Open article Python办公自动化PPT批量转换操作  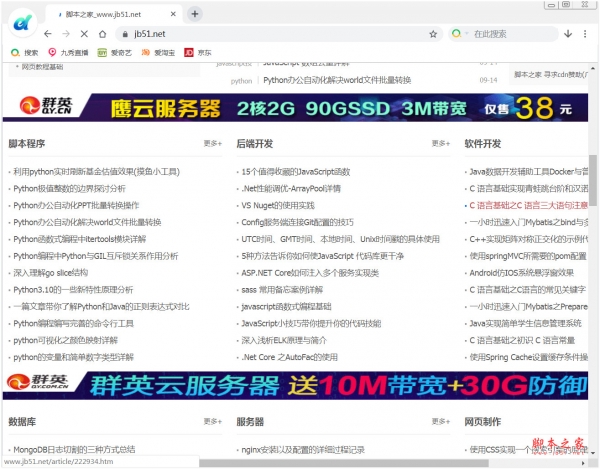(76, 205)
